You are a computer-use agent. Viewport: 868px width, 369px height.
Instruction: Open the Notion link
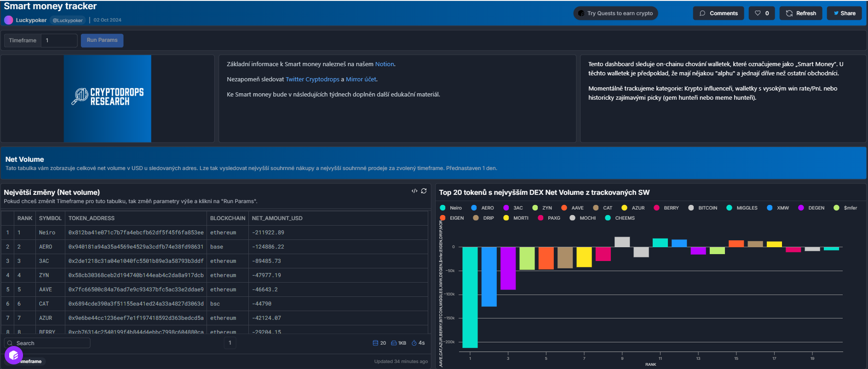click(x=384, y=64)
